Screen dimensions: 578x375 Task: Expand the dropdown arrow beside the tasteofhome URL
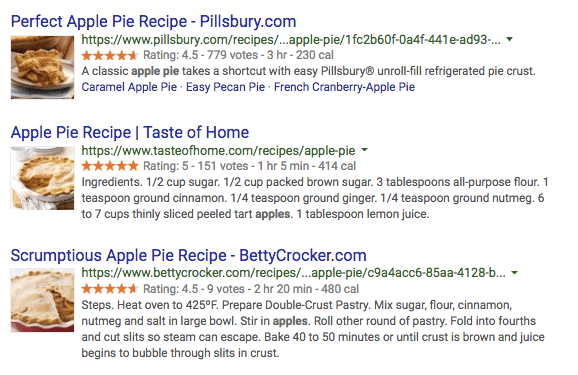point(364,150)
